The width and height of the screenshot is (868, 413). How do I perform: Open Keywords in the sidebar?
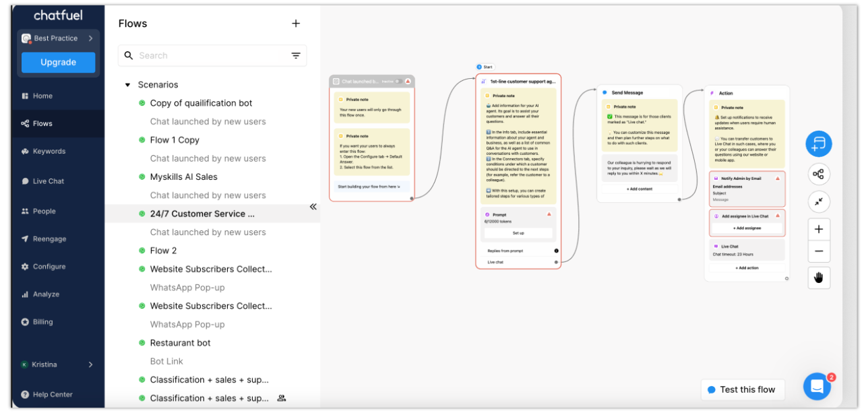coord(57,151)
